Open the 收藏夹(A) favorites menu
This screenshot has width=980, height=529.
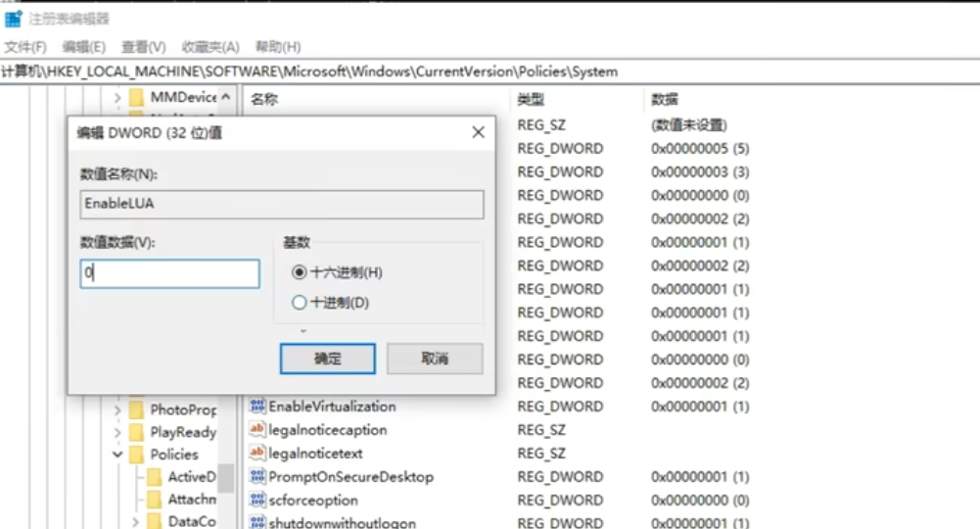click(210, 47)
